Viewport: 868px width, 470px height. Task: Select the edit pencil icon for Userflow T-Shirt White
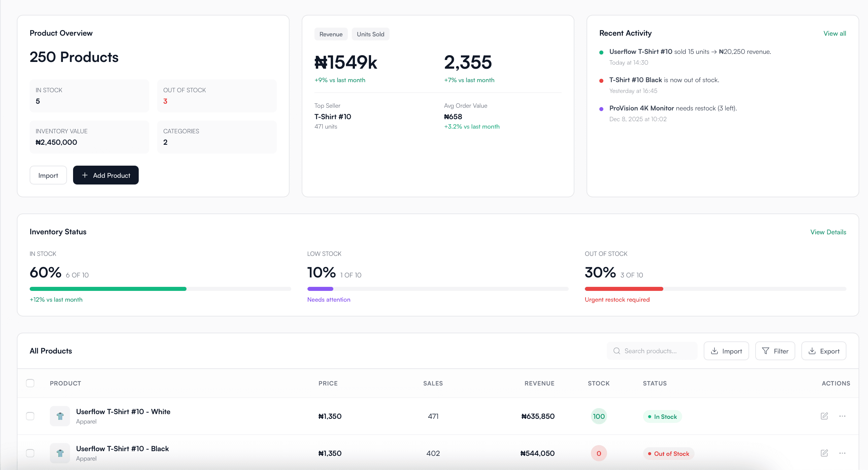[825, 416]
